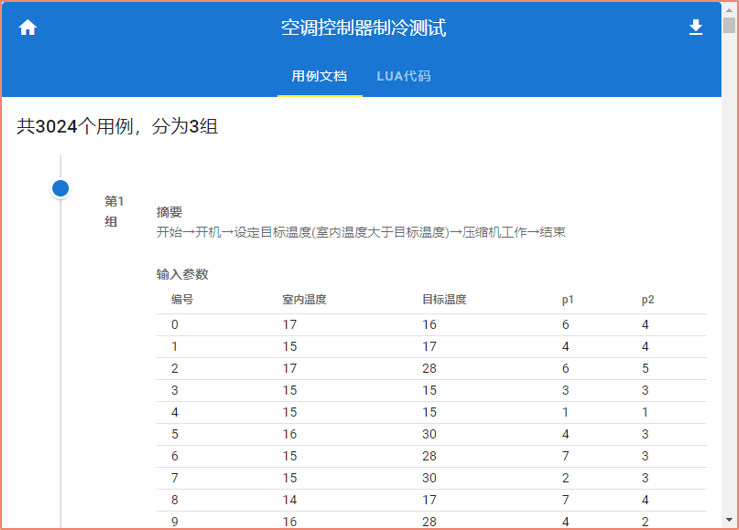This screenshot has width=739, height=530.
Task: Click p1 value 7 in row 6
Action: (x=566, y=456)
